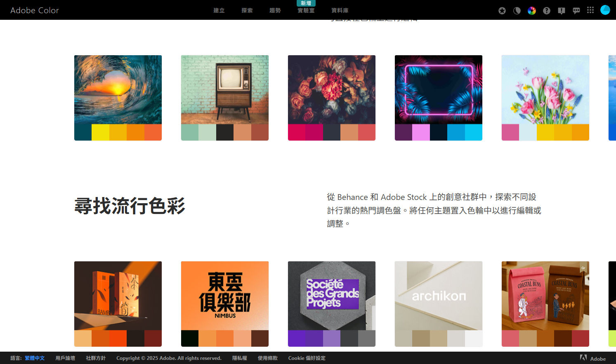Open Cookie 偏好設定 in the footer
This screenshot has height=364, width=616.
pyautogui.click(x=307, y=358)
